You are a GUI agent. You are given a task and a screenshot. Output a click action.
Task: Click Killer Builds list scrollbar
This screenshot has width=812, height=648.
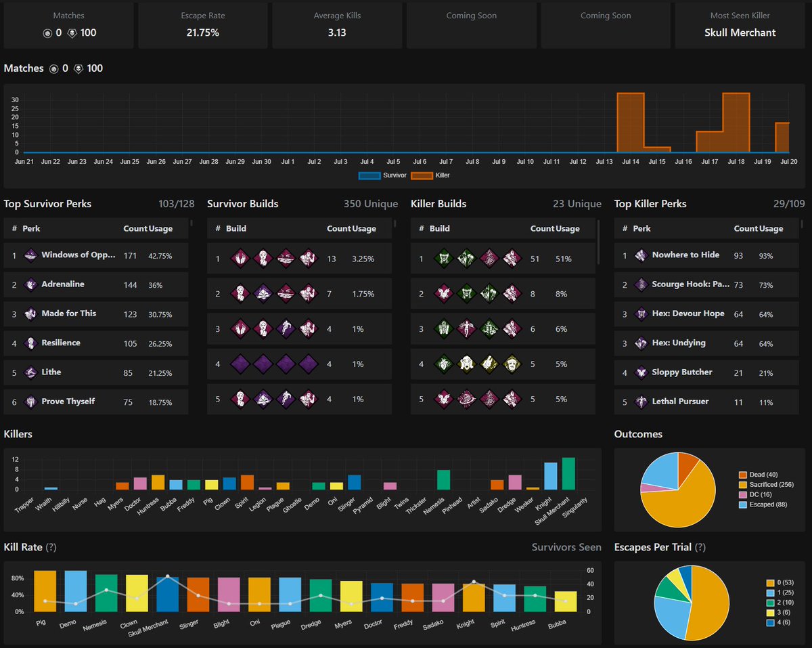[598, 242]
